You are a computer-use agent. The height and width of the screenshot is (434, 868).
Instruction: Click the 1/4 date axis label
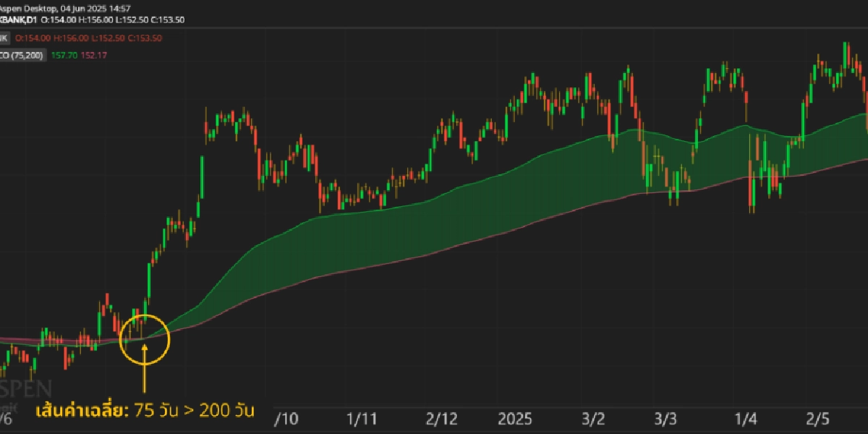[745, 419]
